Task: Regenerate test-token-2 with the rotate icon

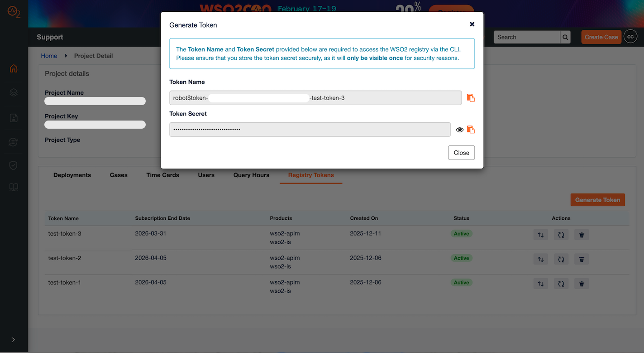Action: point(561,259)
